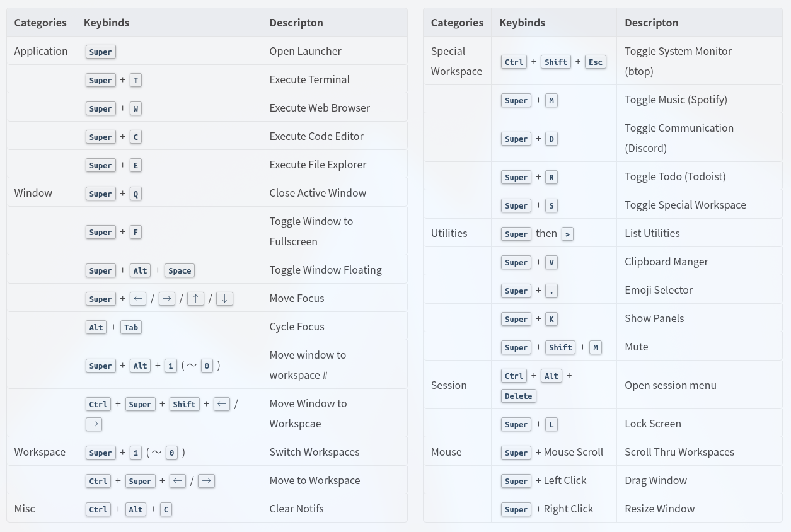Click the Space keycap for Toggle Window Floating
This screenshot has width=791, height=532.
tap(180, 270)
